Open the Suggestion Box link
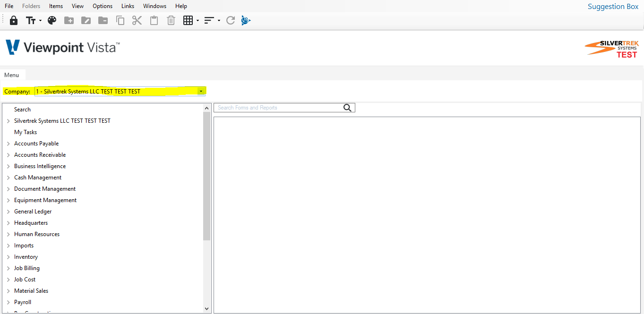This screenshot has height=314, width=644. (613, 7)
